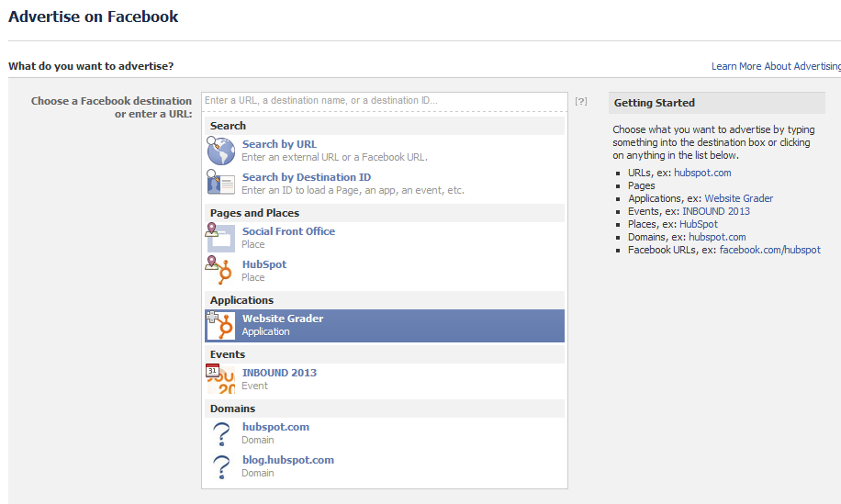Pick blog.hubspot.com domain entry
Screen dimensions: 841x504
385,466
